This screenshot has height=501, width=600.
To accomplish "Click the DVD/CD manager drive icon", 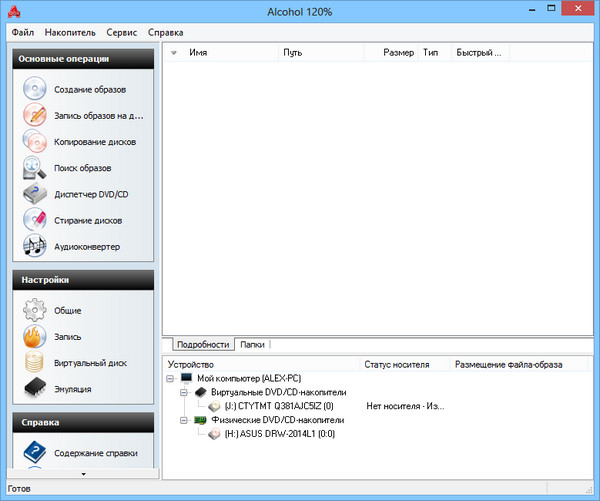I will [x=35, y=193].
